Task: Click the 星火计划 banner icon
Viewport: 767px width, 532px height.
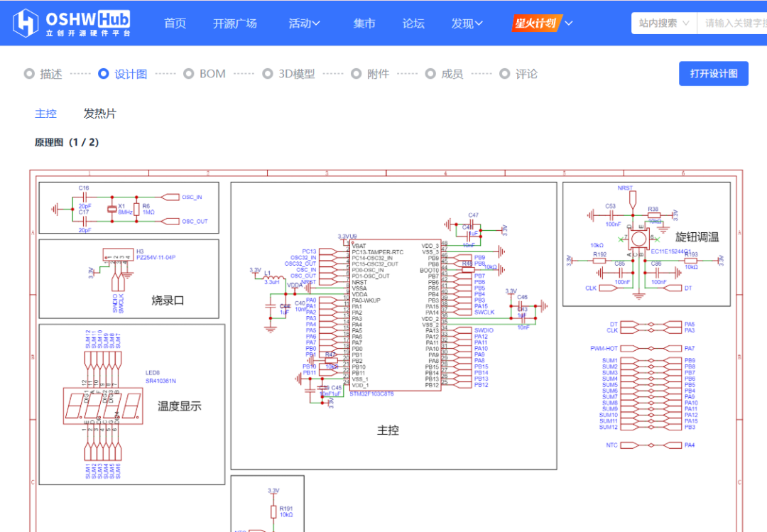Action: [537, 23]
